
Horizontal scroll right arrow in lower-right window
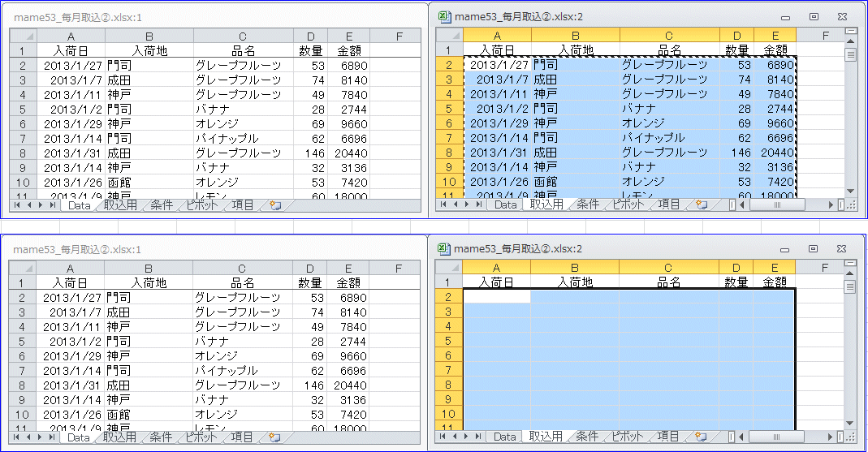[831, 437]
